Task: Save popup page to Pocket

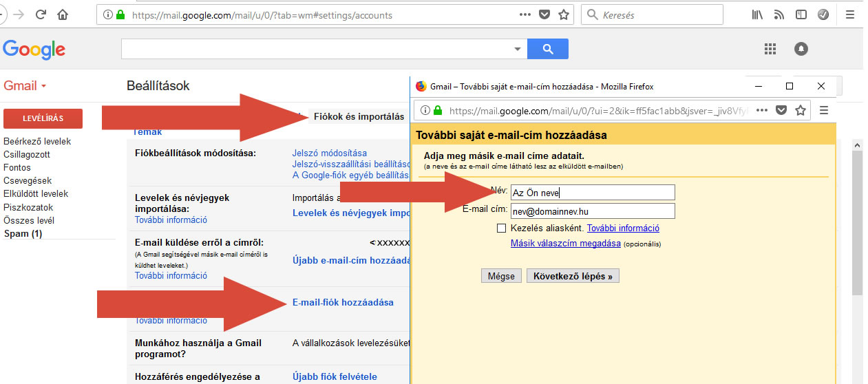Action: click(781, 110)
